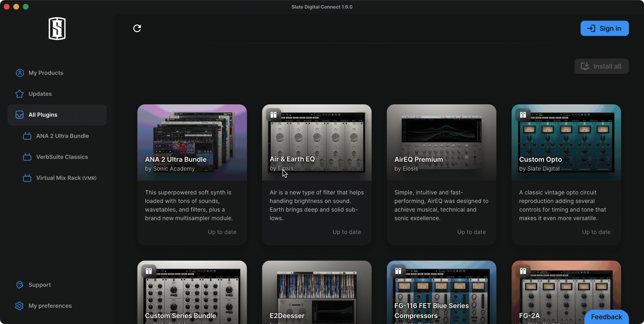Click the badge icon on Custom Series Bundle card
644x324 pixels.
coord(149,271)
